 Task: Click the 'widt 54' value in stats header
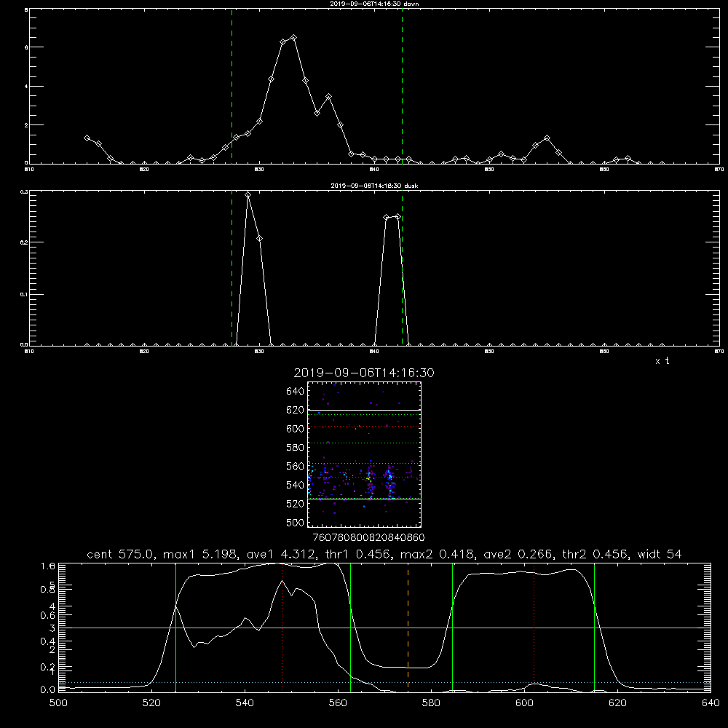coord(660,554)
